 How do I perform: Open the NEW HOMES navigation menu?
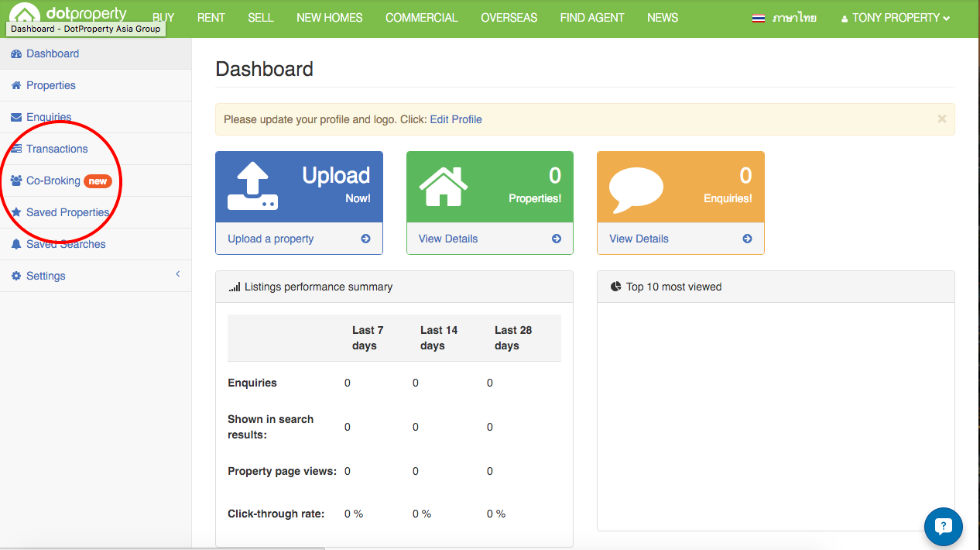click(329, 18)
